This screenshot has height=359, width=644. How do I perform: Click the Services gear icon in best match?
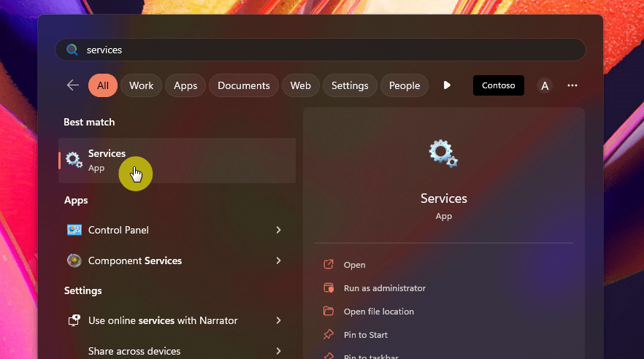tap(74, 160)
